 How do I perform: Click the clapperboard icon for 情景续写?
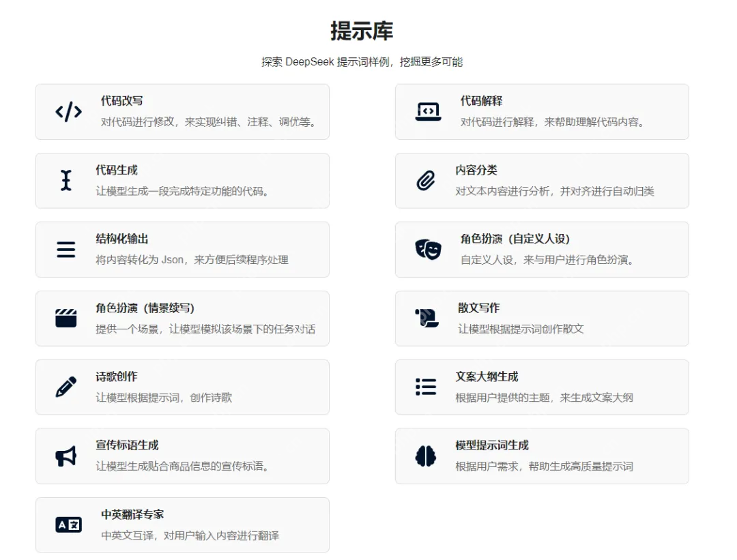point(66,319)
